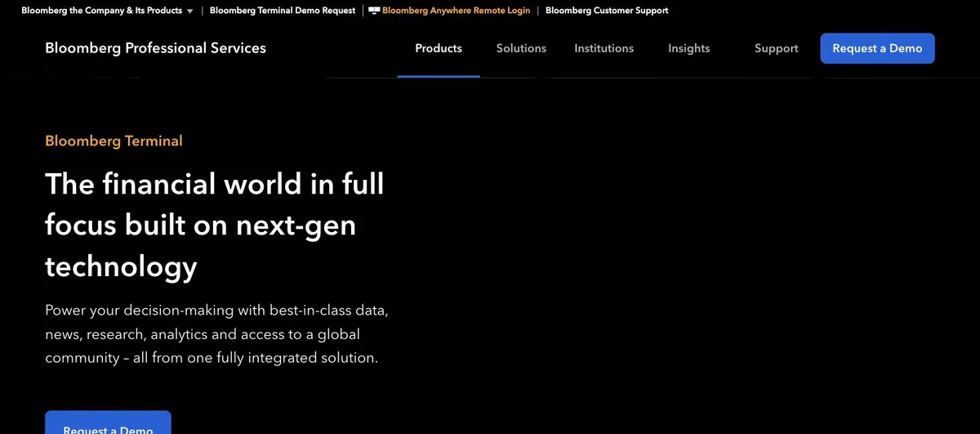Viewport: 980px width, 434px height.
Task: Open the Products menu
Action: [439, 48]
